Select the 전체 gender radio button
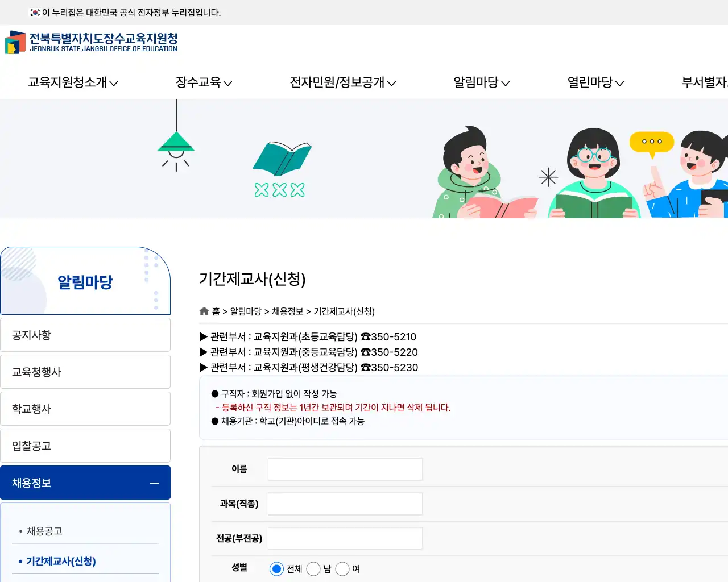The width and height of the screenshot is (728, 582). click(277, 568)
